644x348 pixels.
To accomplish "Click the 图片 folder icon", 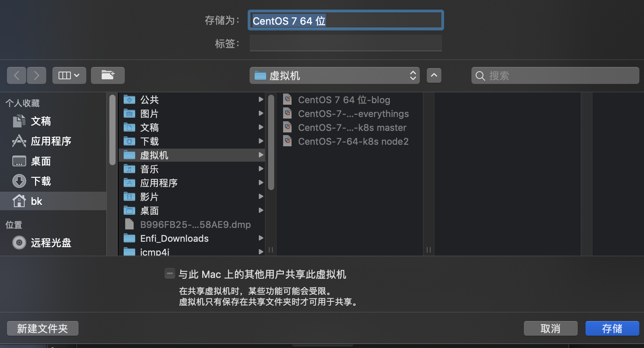I will [x=129, y=114].
